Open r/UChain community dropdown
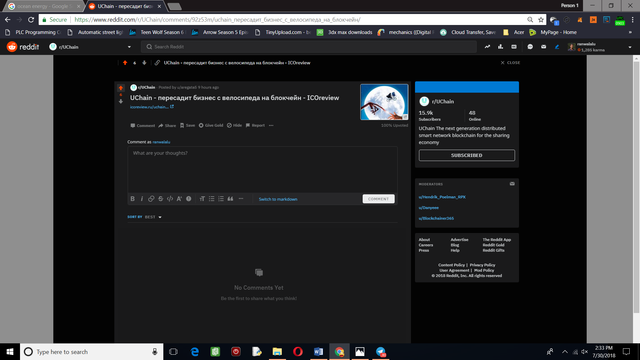The image size is (640, 360). coord(90,47)
